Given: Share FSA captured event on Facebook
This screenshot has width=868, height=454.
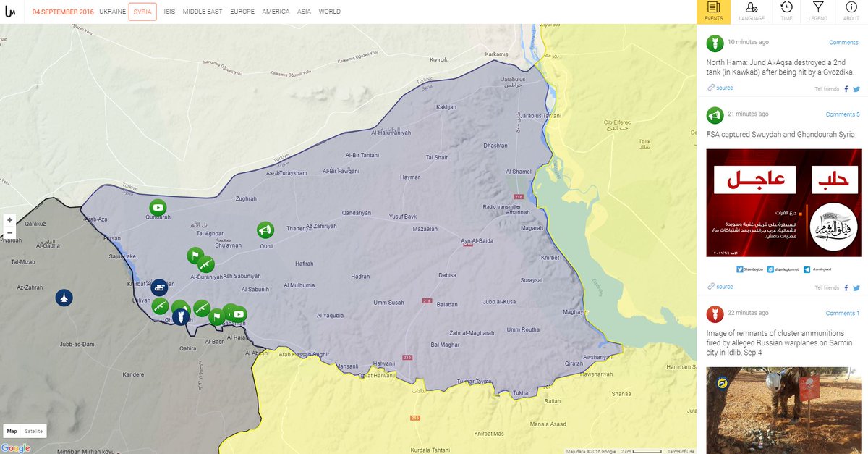Looking at the screenshot, I should click(x=846, y=287).
